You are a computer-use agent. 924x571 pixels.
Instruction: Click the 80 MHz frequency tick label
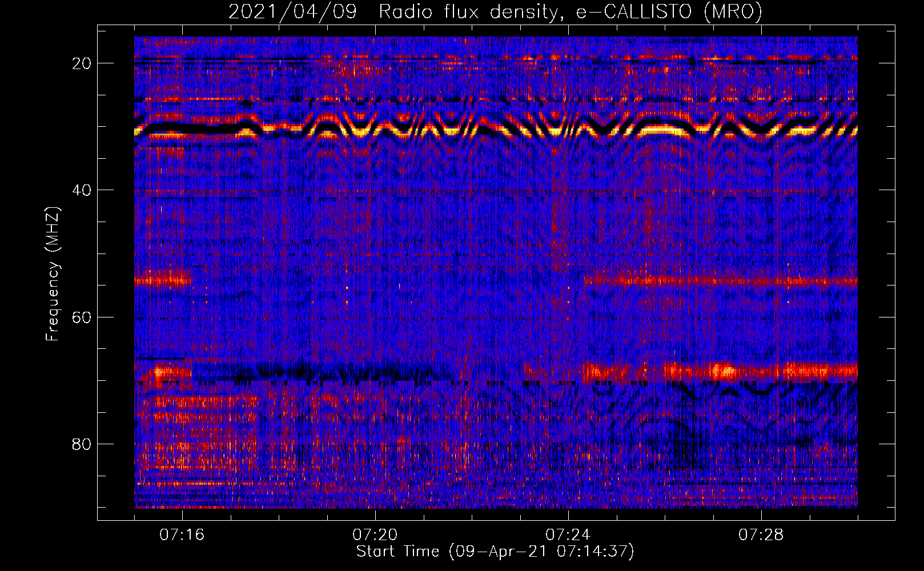coord(82,444)
